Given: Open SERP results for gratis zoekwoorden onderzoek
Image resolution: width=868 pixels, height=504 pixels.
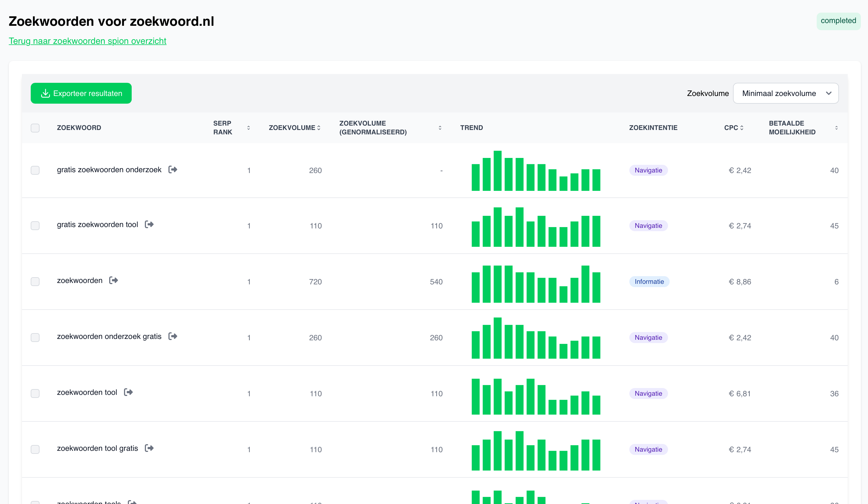Looking at the screenshot, I should 173,169.
